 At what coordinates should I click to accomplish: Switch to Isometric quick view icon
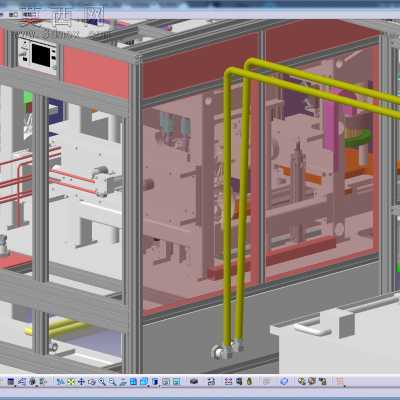pos(144,381)
